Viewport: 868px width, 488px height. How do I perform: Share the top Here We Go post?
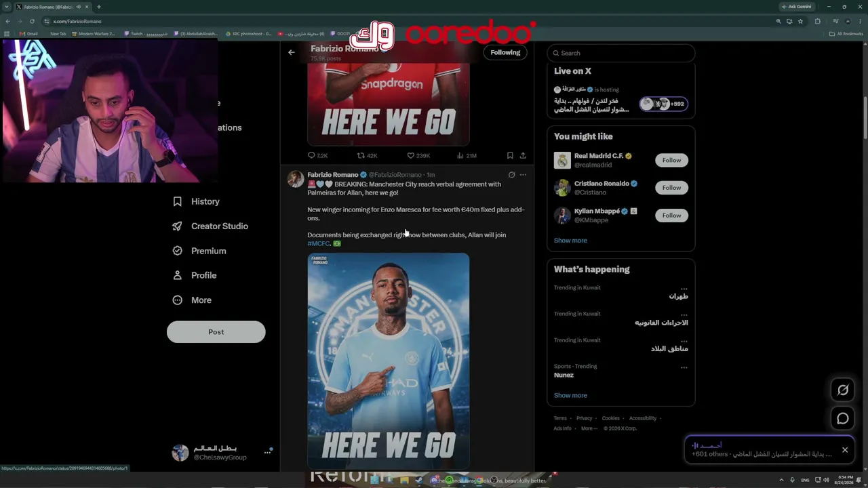pos(523,155)
